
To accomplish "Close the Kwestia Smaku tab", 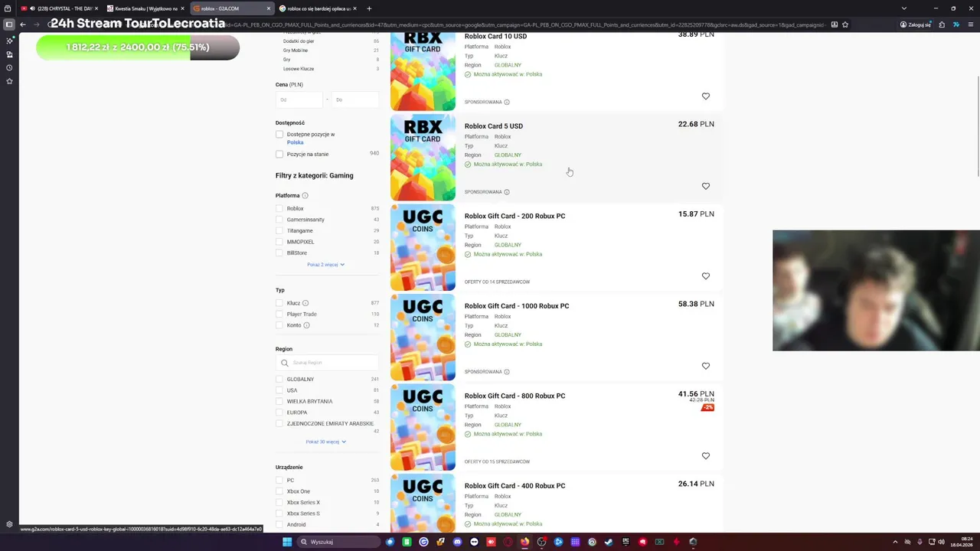I will point(182,8).
